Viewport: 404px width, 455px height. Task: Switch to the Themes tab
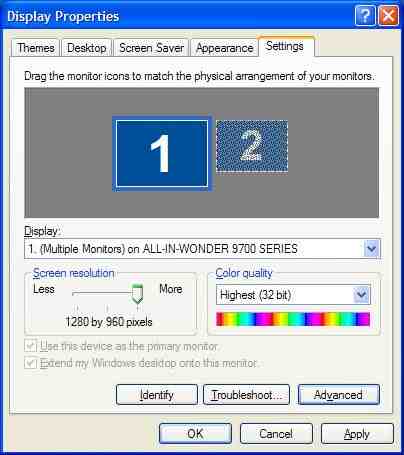36,48
